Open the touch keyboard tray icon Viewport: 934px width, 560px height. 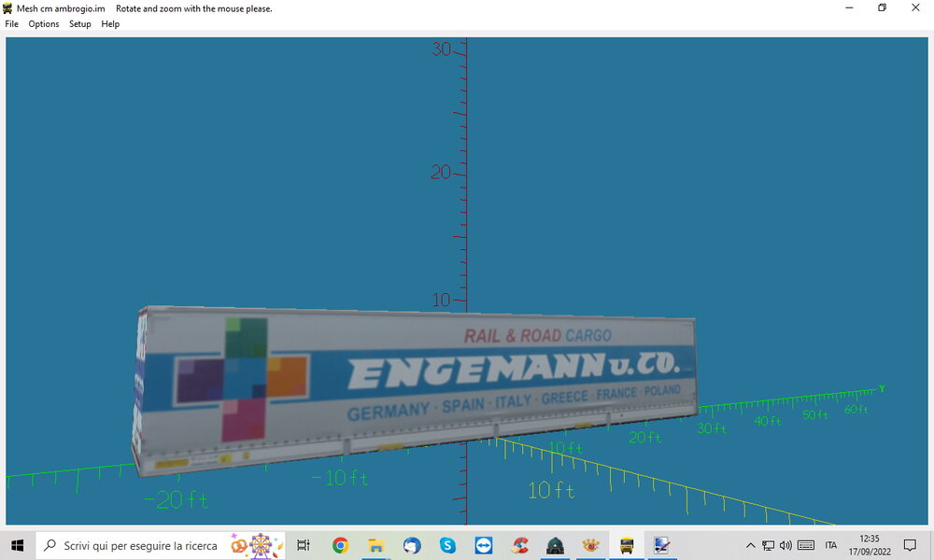click(x=806, y=545)
